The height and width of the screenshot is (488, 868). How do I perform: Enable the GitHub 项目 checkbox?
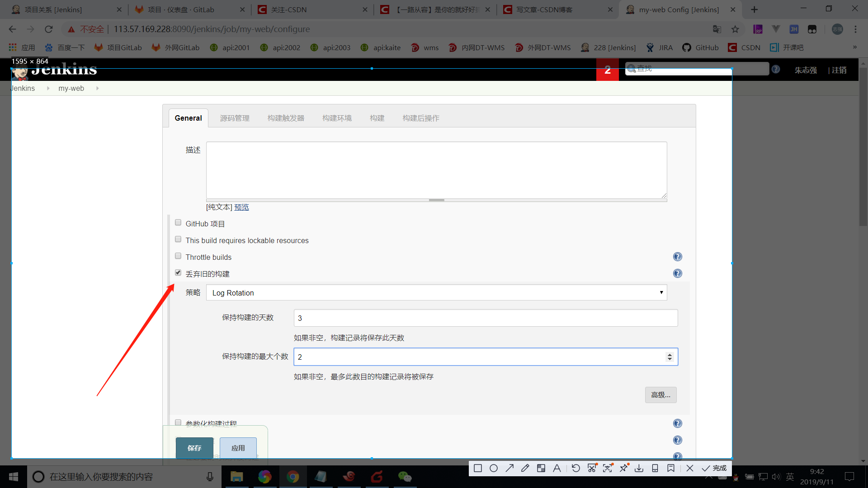click(x=178, y=223)
